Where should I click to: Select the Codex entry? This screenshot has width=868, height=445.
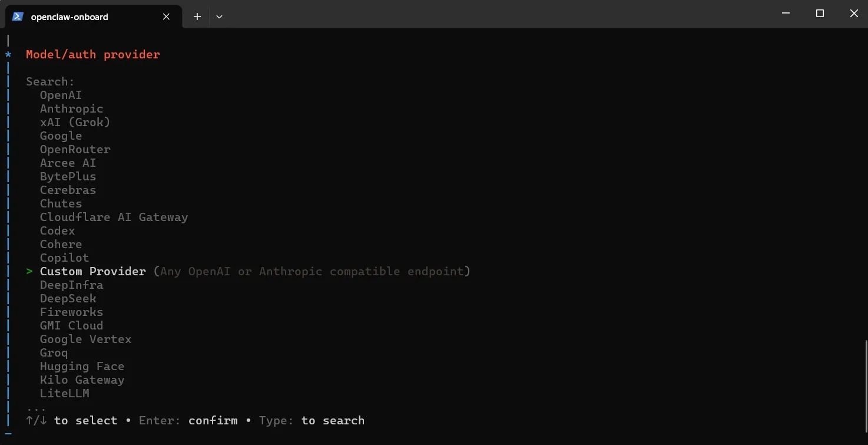coord(57,230)
